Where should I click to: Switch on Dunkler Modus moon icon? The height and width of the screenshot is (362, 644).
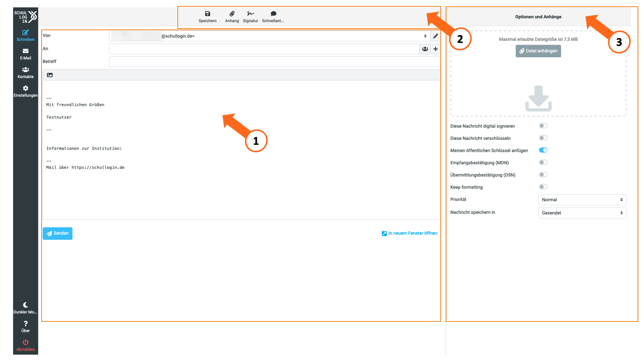point(25,305)
